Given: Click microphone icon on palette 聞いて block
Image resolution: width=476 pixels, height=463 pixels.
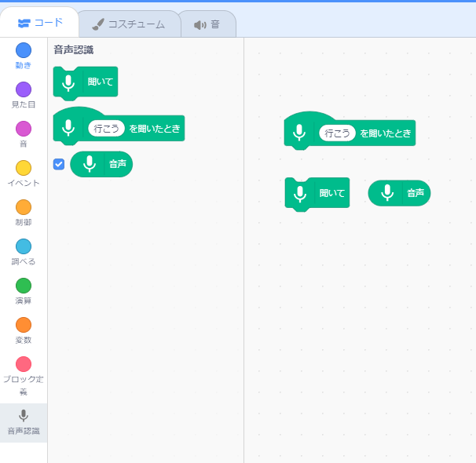Looking at the screenshot, I should tap(68, 82).
